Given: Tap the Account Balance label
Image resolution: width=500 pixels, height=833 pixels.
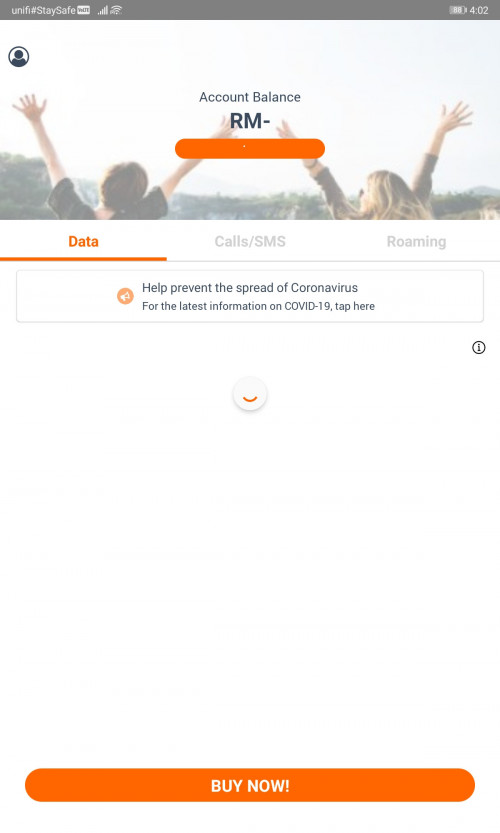Looking at the screenshot, I should click(x=250, y=97).
